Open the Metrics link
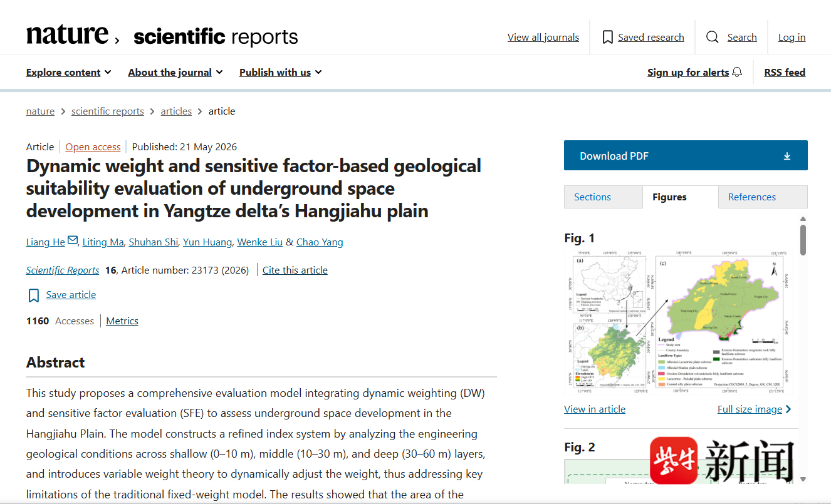The image size is (831, 504). click(x=122, y=321)
